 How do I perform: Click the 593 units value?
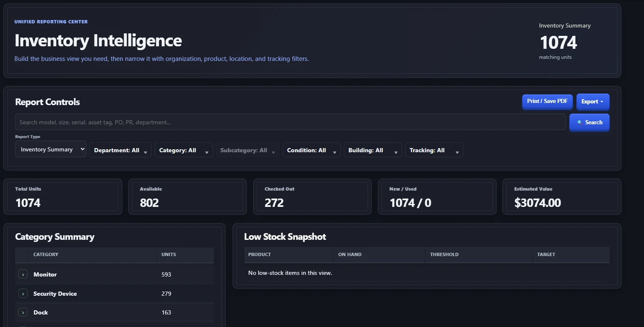pos(166,274)
